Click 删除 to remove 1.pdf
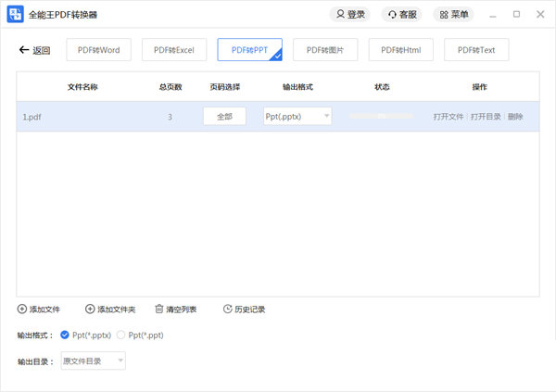 tap(515, 117)
